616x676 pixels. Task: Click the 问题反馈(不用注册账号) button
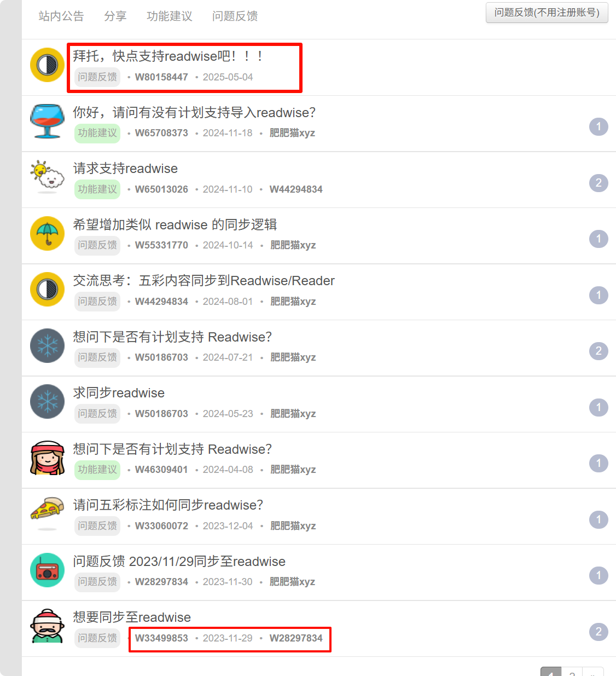click(x=547, y=13)
